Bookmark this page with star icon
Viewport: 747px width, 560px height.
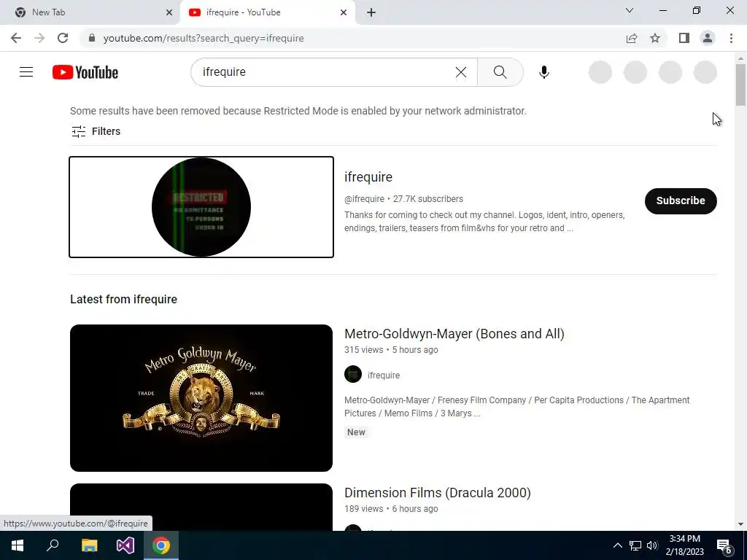click(655, 38)
